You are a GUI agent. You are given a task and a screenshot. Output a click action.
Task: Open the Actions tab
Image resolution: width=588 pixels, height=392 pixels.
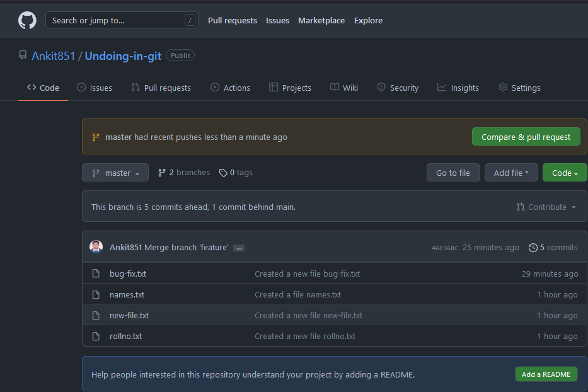230,88
